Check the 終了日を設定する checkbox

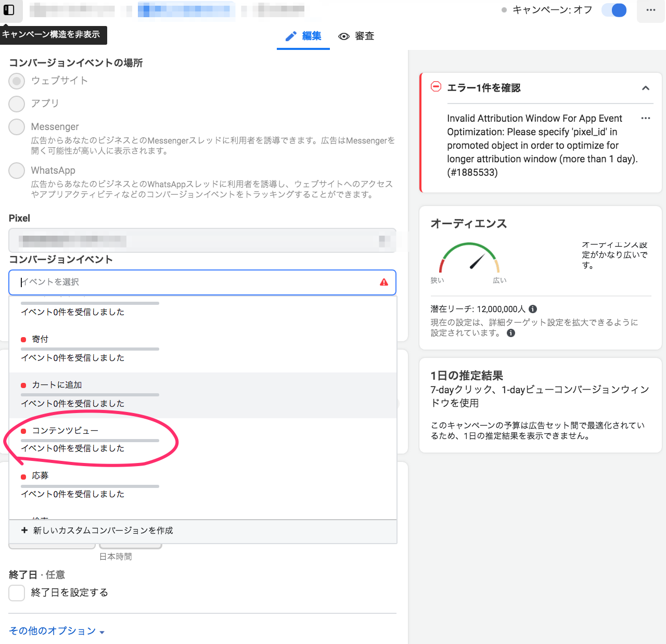pos(17,593)
